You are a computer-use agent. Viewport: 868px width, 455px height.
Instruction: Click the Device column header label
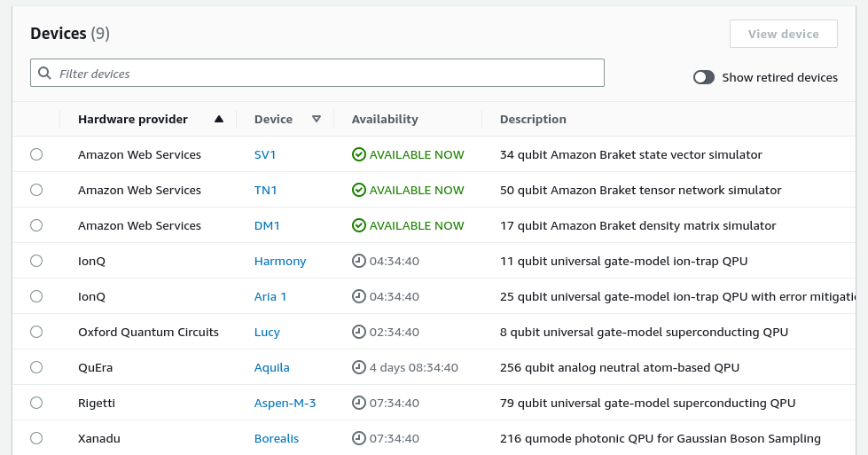tap(273, 119)
